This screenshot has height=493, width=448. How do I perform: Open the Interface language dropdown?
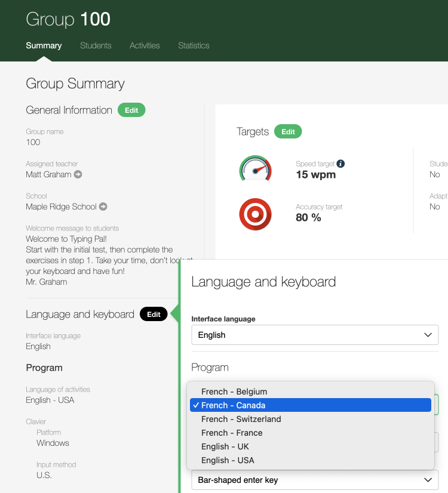tap(315, 335)
